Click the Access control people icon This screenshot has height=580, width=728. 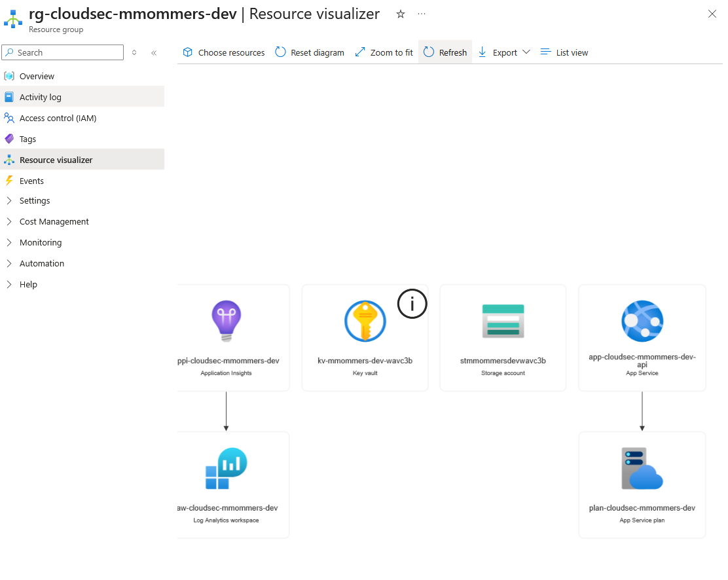click(x=9, y=118)
